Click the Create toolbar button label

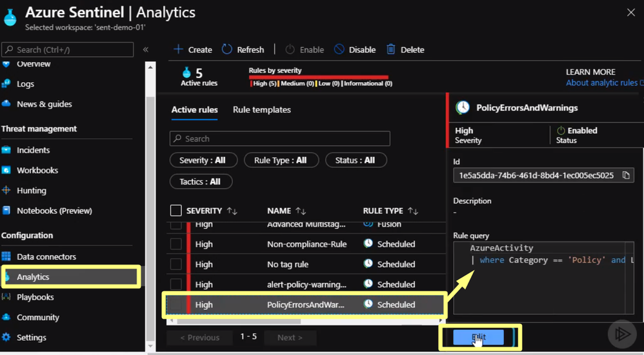click(x=200, y=50)
